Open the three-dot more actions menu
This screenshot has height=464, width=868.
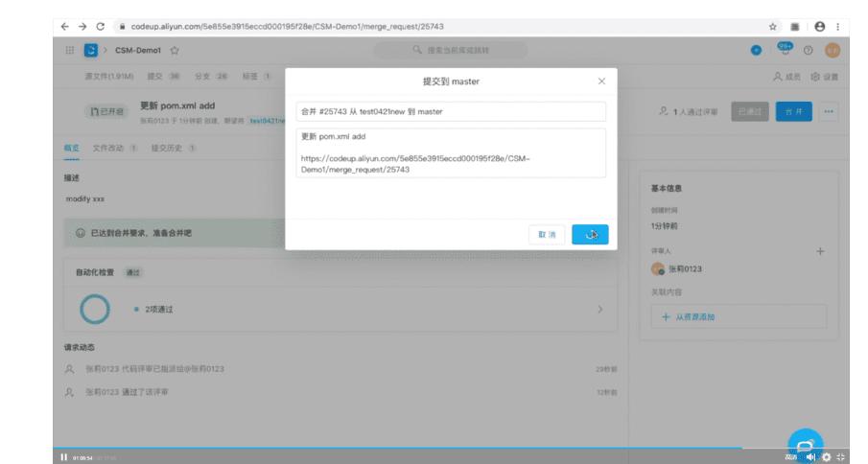[x=829, y=112]
